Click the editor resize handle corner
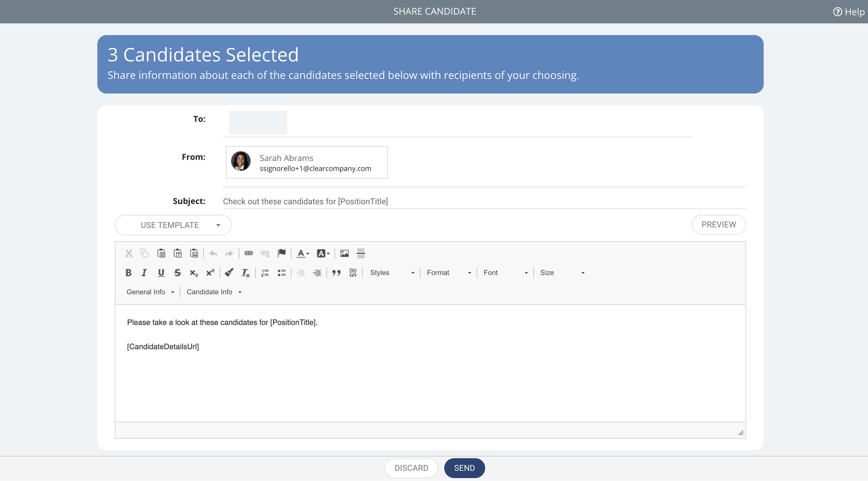 tap(740, 432)
